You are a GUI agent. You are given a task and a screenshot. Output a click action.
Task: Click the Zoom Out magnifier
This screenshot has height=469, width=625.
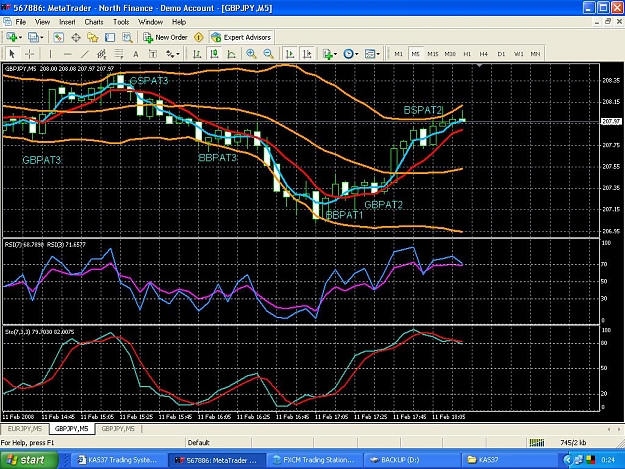tap(269, 54)
